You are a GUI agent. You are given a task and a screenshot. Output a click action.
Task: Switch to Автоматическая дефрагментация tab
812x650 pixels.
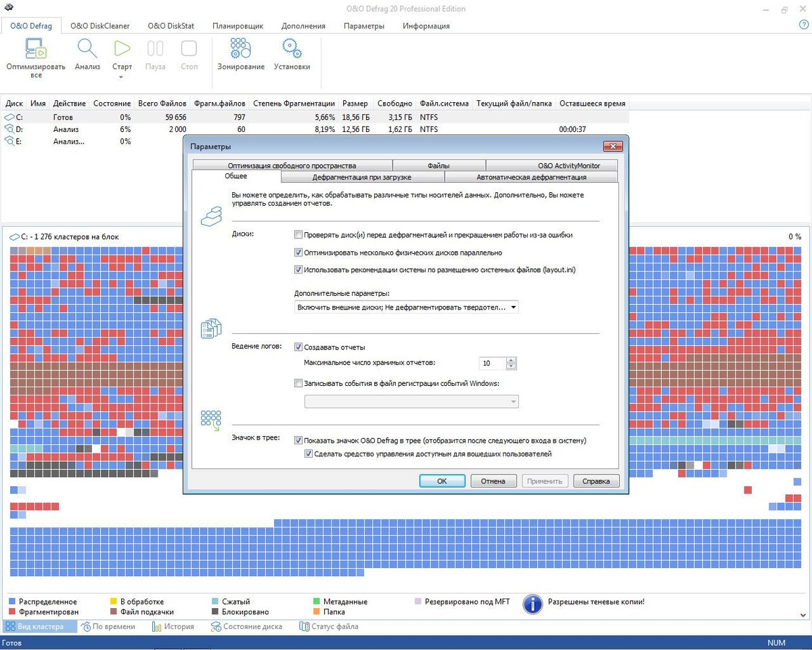click(531, 177)
